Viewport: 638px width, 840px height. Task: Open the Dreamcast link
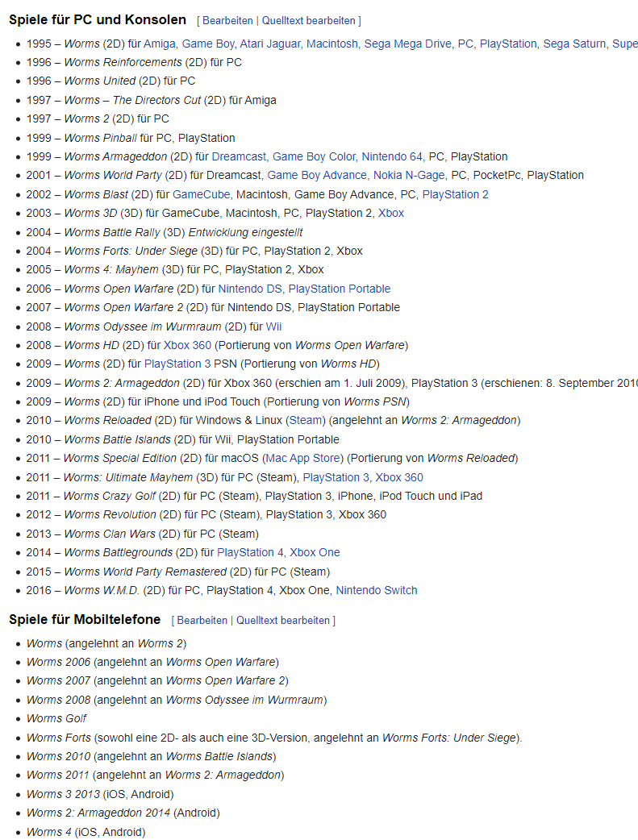pos(239,156)
